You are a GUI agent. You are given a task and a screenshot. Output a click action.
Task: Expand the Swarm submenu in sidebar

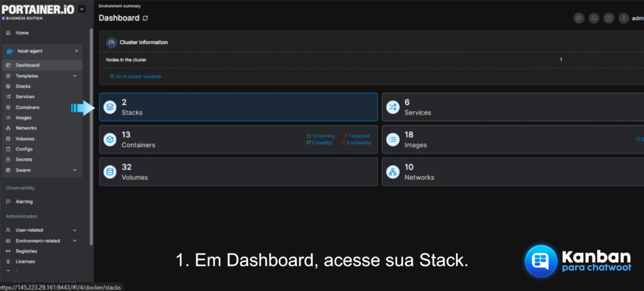click(x=75, y=170)
